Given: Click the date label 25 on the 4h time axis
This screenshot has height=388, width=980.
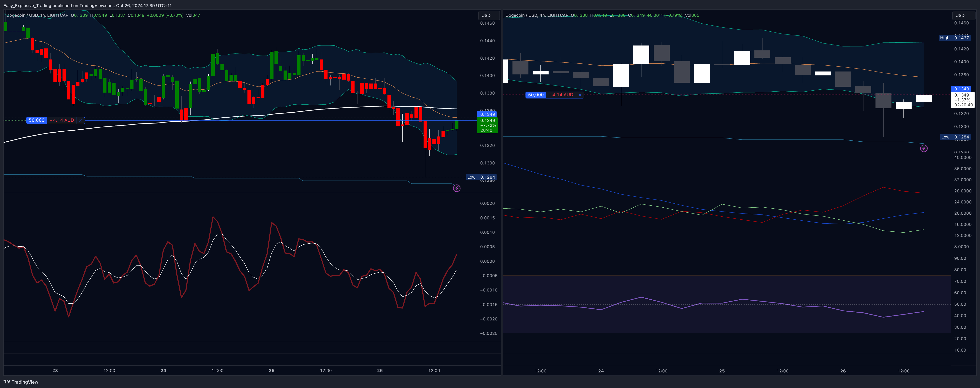Looking at the screenshot, I should [722, 371].
